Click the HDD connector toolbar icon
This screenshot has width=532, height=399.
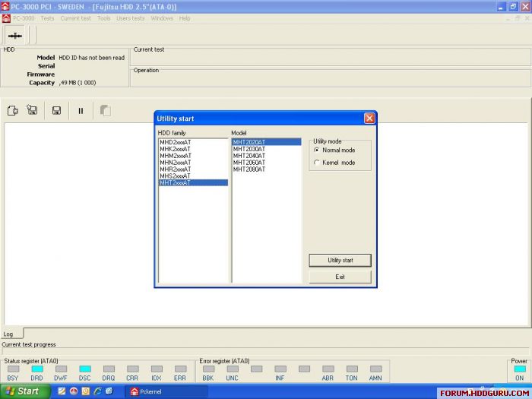tap(15, 35)
